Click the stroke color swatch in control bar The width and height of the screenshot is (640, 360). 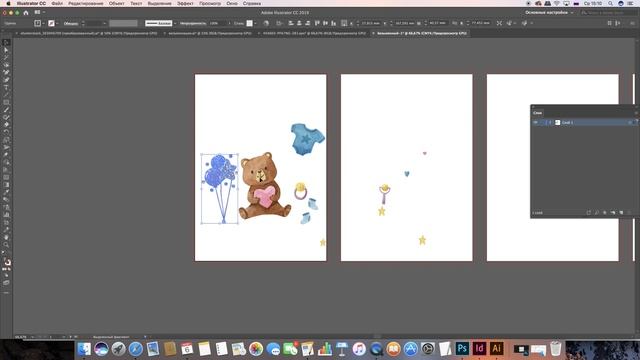tap(51, 23)
